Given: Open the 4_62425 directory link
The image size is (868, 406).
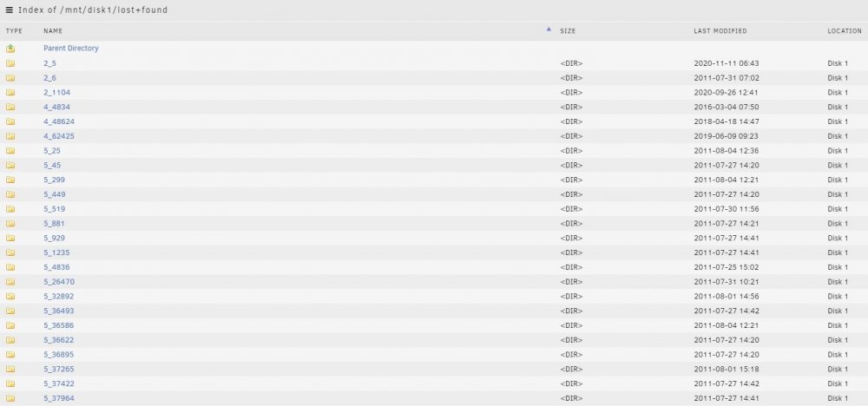Looking at the screenshot, I should (59, 136).
